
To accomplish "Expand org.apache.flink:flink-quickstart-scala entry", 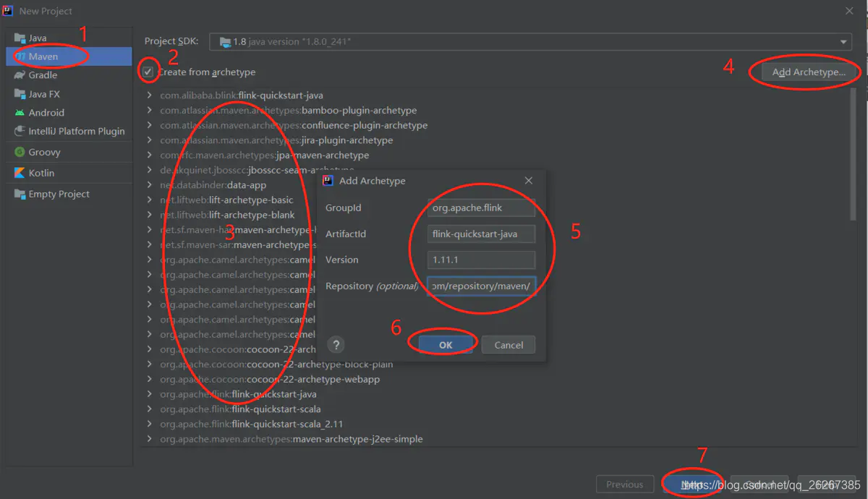I will (150, 409).
